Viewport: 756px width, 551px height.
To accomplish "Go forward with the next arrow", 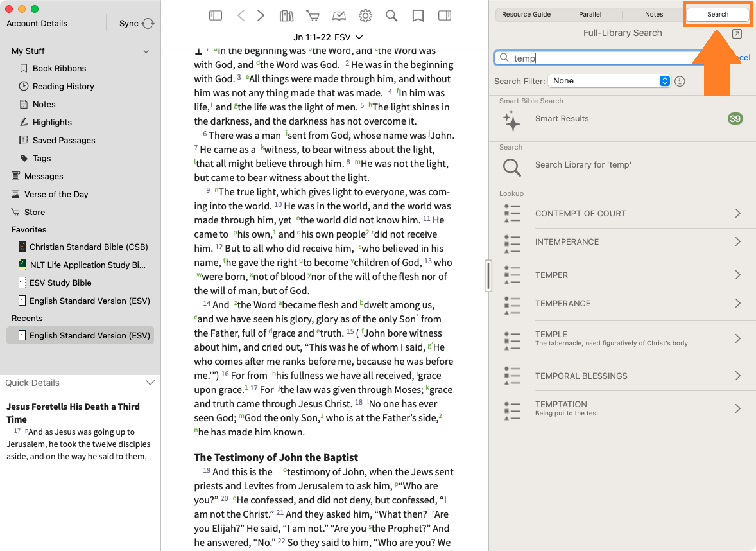I will pyautogui.click(x=261, y=16).
